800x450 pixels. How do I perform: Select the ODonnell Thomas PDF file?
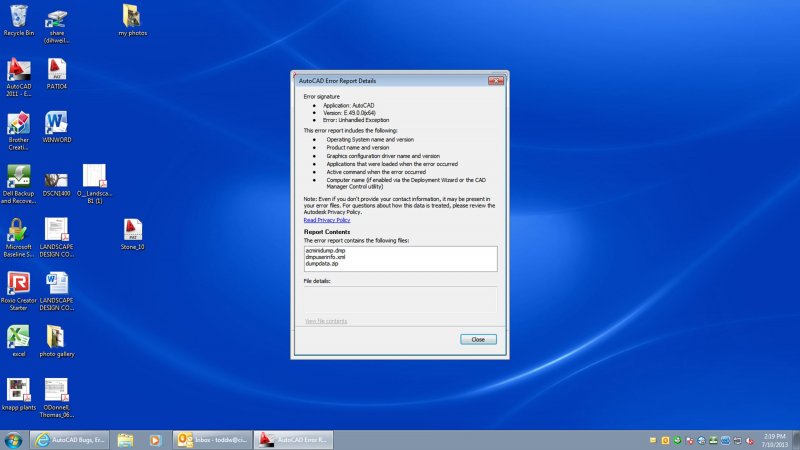pos(57,398)
